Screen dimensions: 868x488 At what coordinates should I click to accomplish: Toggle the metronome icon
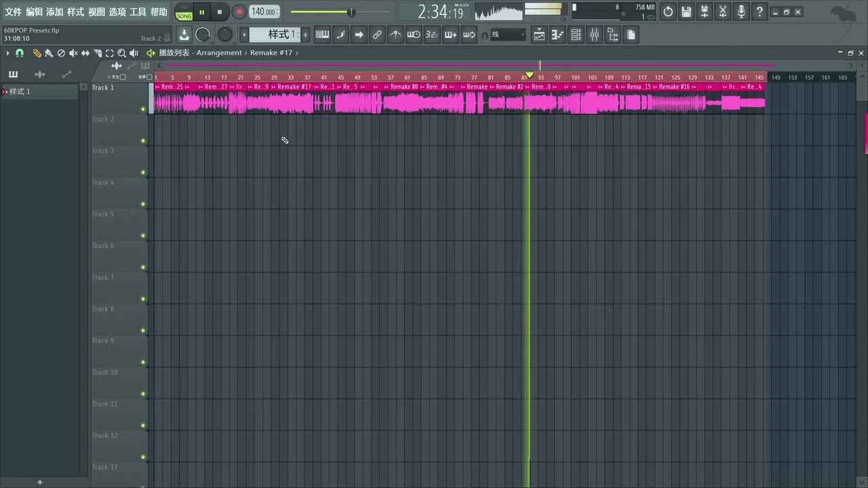click(395, 35)
